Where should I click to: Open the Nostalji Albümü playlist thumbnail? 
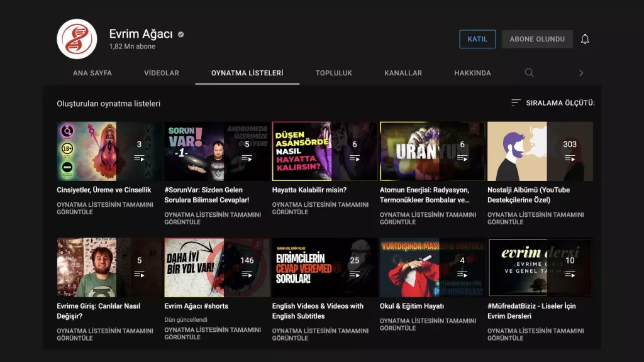pyautogui.click(x=540, y=151)
